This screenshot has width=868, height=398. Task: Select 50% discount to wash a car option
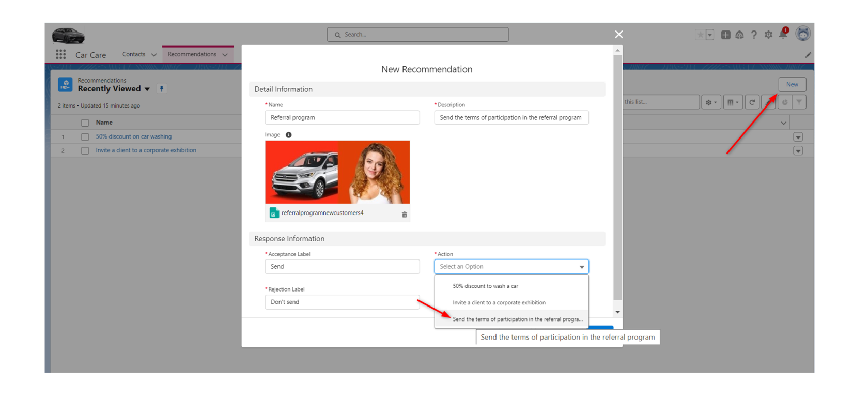(x=512, y=286)
